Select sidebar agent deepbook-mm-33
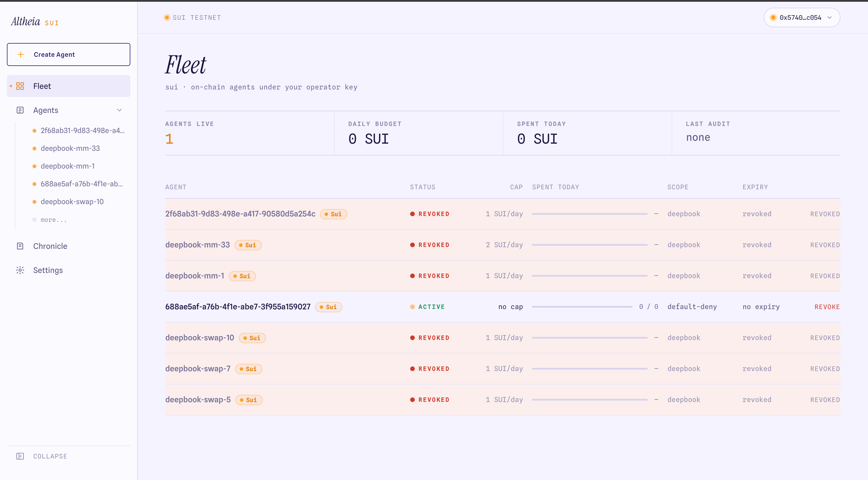 (x=70, y=149)
